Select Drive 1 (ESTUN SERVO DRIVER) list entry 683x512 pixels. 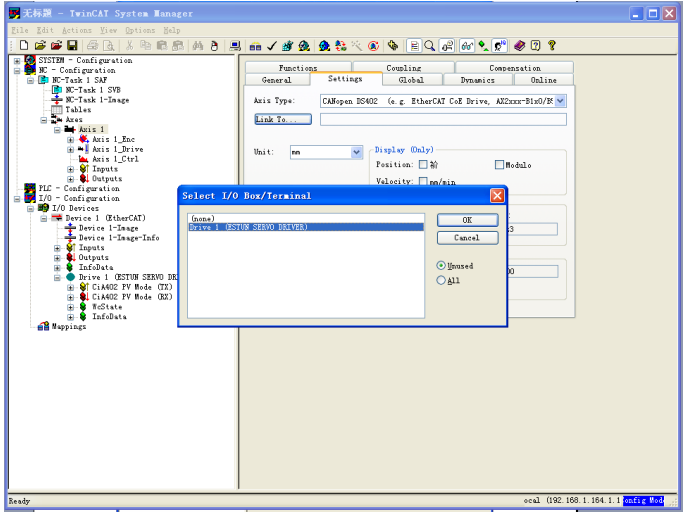306,227
